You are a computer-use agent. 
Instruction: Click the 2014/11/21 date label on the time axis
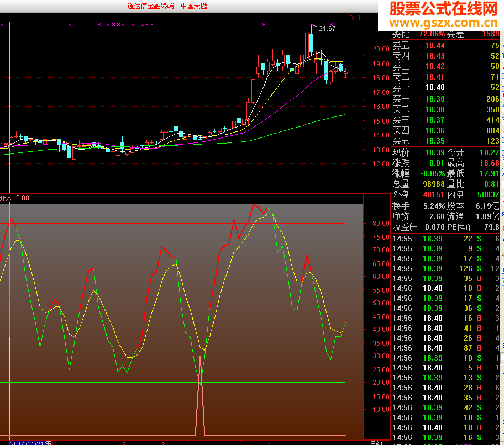(31, 443)
